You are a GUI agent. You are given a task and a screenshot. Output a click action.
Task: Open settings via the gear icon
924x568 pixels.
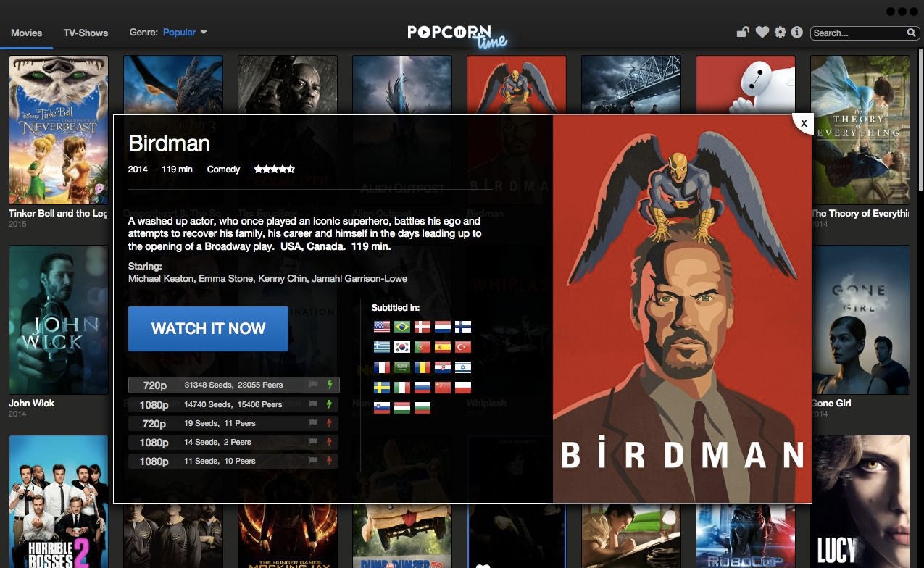780,32
